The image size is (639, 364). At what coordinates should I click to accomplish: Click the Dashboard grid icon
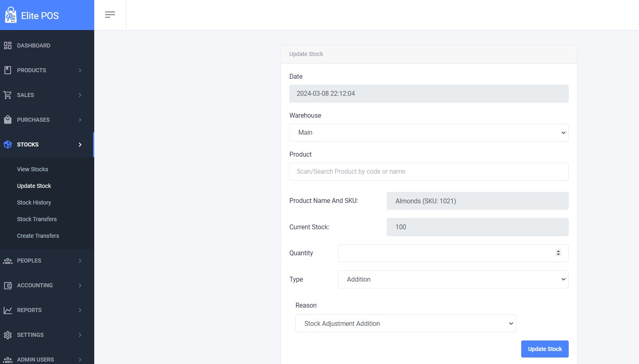pos(8,45)
